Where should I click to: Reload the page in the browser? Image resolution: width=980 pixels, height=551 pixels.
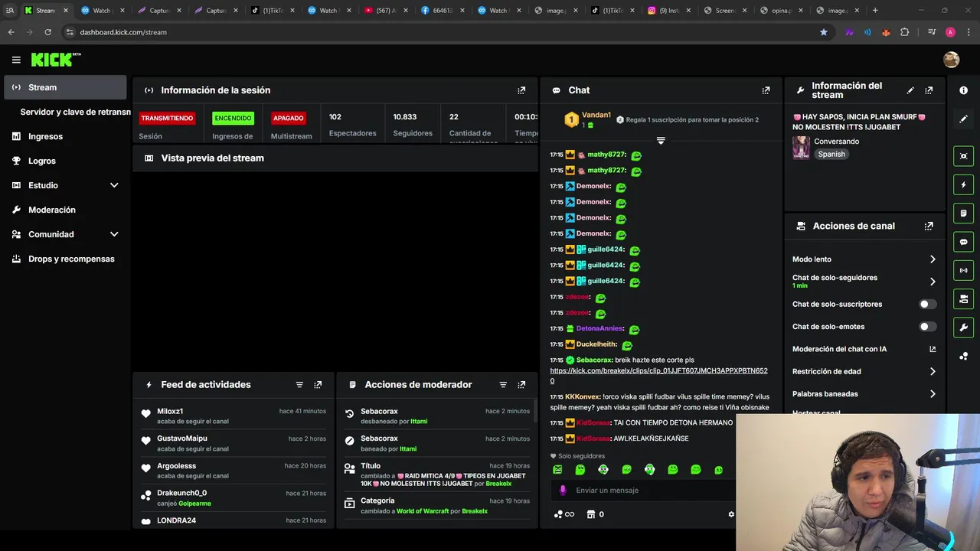47,32
